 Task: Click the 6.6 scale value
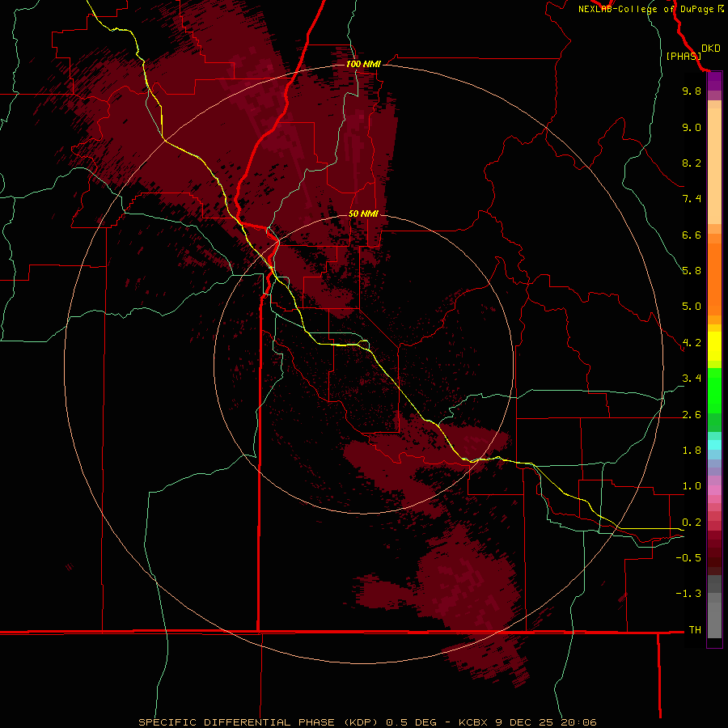coord(692,235)
